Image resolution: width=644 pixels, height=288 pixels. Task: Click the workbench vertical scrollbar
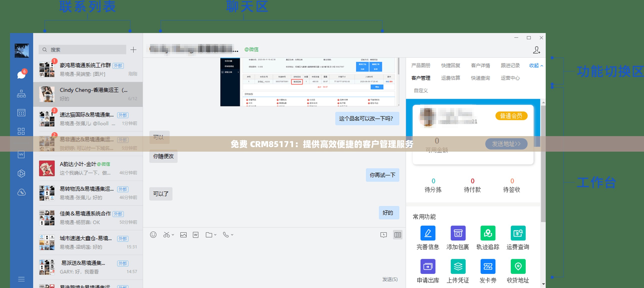(543, 164)
